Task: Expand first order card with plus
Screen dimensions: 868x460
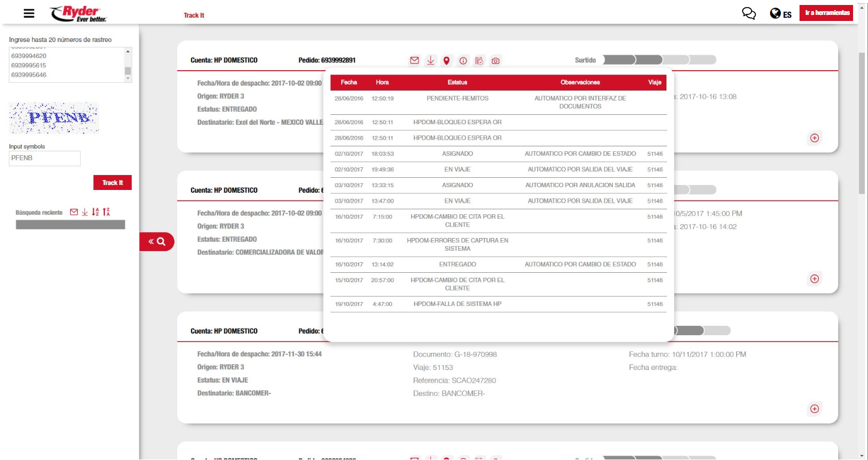Action: 814,138
